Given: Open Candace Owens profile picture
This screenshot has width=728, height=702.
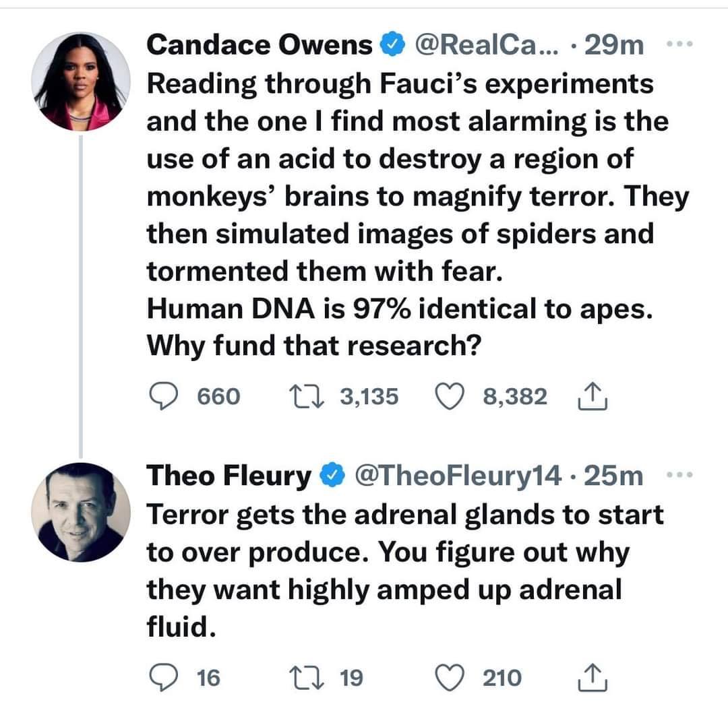Looking at the screenshot, I should point(80,80).
